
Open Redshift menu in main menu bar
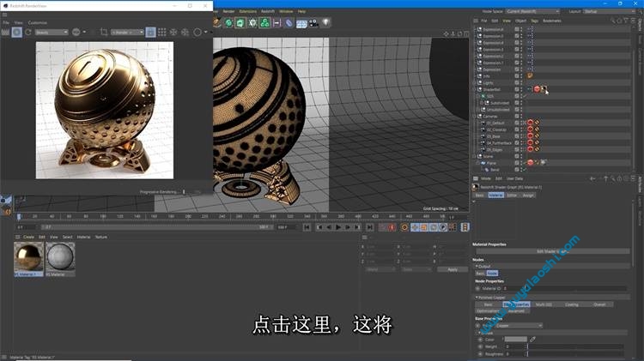[x=268, y=11]
